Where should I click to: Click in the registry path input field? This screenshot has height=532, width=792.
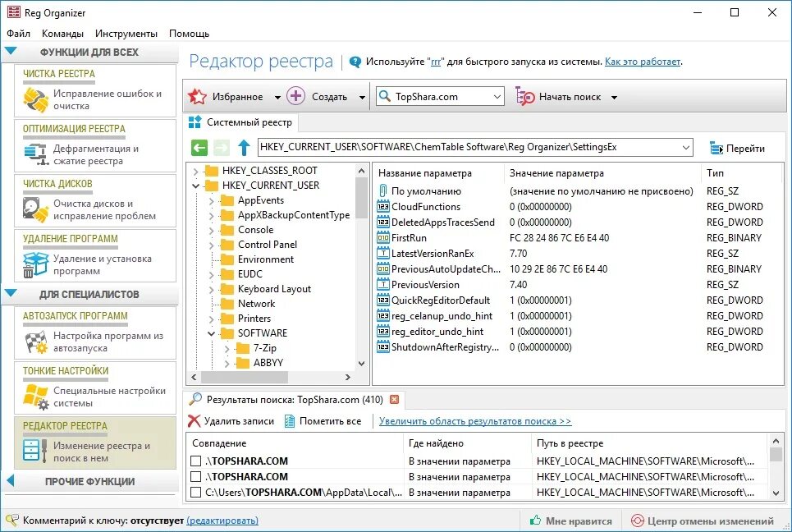[469, 148]
